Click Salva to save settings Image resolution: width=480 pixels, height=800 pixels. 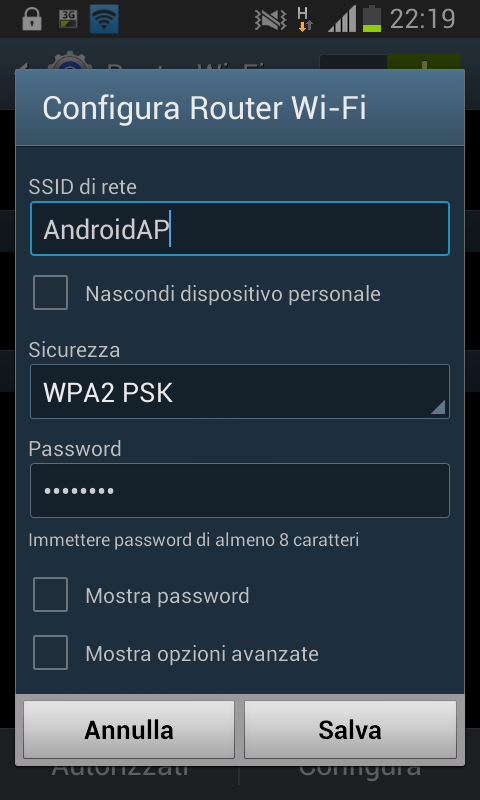click(350, 730)
